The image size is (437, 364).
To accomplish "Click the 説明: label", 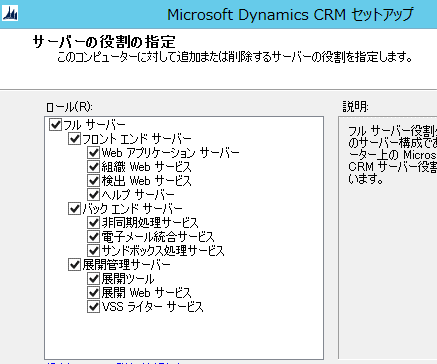I will coord(355,107).
